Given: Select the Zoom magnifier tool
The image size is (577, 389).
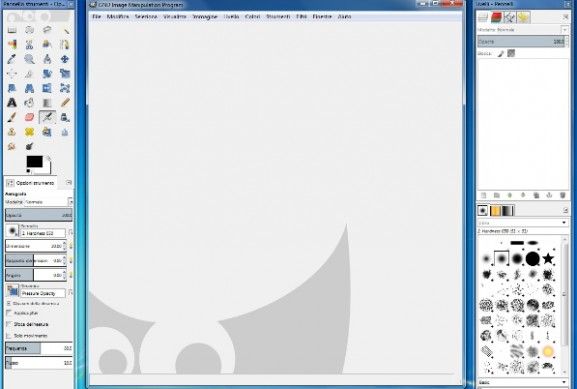Looking at the screenshot, I should 29,59.
